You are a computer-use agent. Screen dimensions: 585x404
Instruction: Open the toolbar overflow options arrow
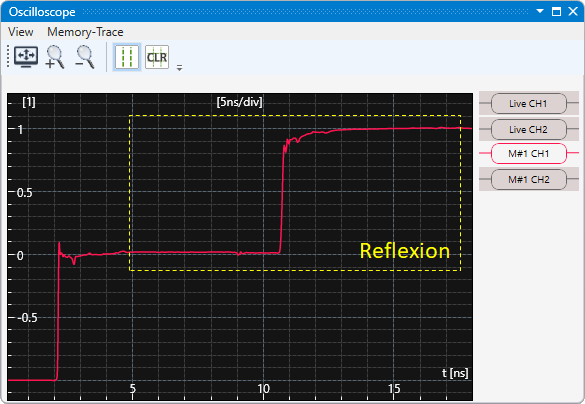click(179, 68)
